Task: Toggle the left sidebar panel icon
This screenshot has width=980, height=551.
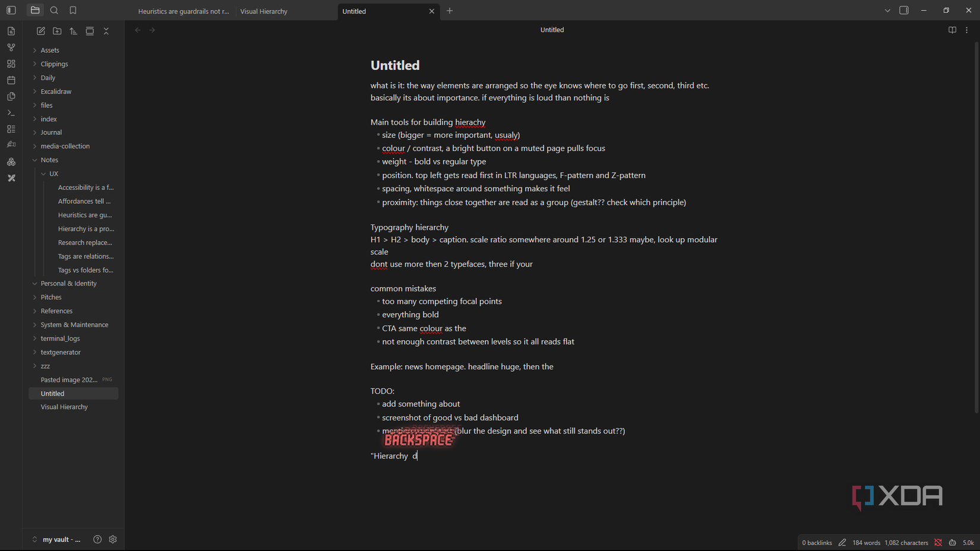Action: point(11,10)
